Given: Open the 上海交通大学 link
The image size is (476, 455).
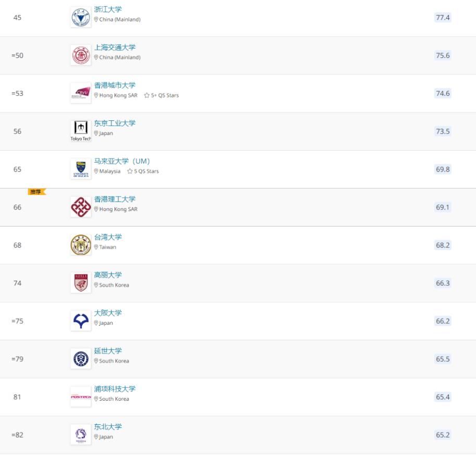Looking at the screenshot, I should (x=115, y=47).
